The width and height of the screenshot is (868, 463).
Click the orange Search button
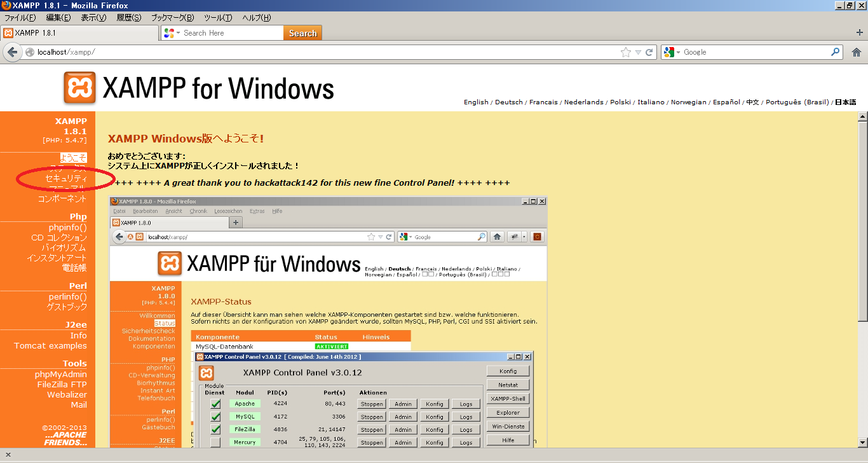pyautogui.click(x=302, y=33)
